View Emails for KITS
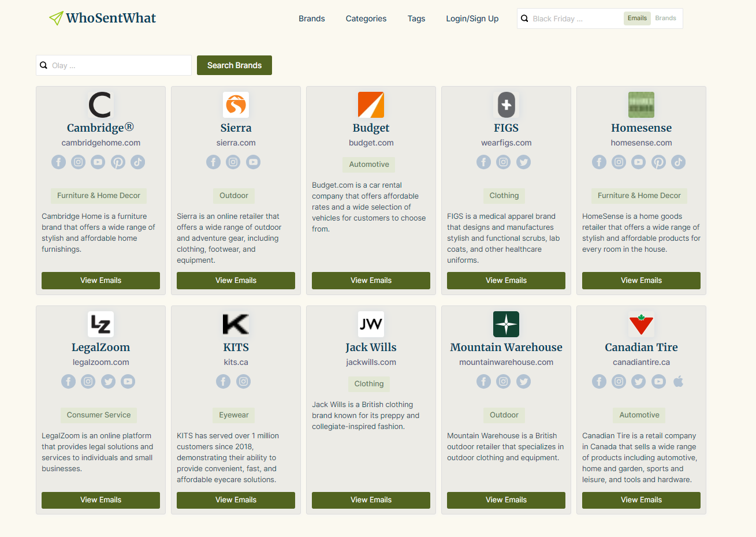The height and width of the screenshot is (537, 756). point(236,500)
